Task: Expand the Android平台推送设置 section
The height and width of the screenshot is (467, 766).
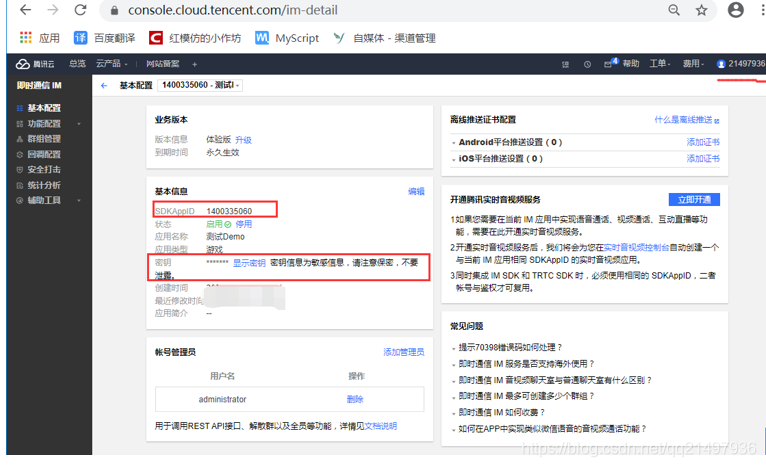Action: coord(507,142)
